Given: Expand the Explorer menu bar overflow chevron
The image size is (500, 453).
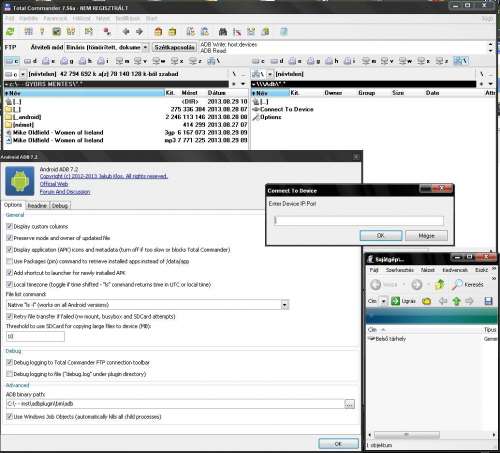Looking at the screenshot, I should coord(494,269).
